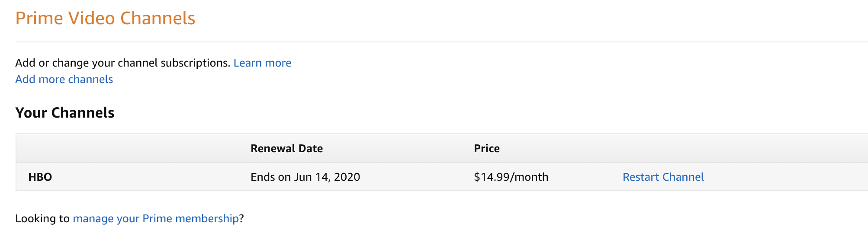Click the blank header cell above HBO
This screenshot has height=243, width=868.
click(x=130, y=148)
